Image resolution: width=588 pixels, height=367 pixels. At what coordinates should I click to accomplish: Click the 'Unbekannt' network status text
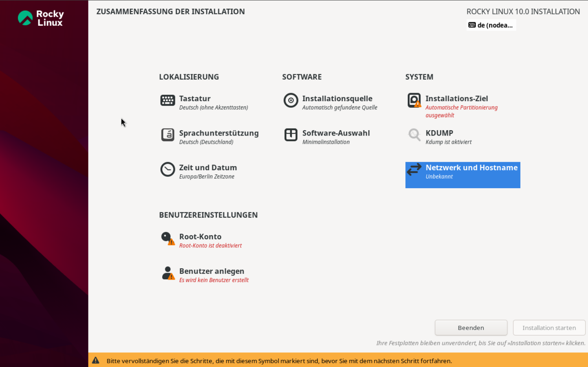tap(439, 176)
